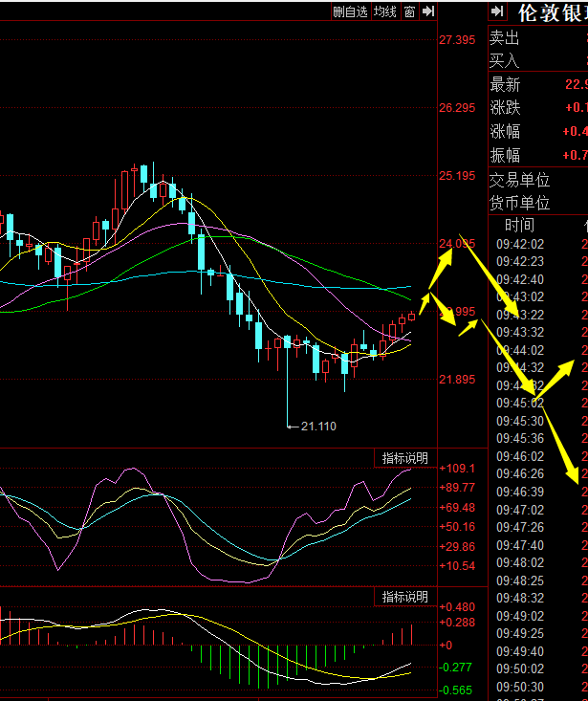The width and height of the screenshot is (588, 701).
Task: Select the 09:50:02 tick row
Action: click(x=541, y=668)
